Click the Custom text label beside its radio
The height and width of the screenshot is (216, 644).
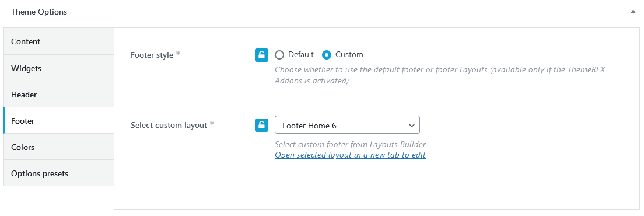[349, 55]
